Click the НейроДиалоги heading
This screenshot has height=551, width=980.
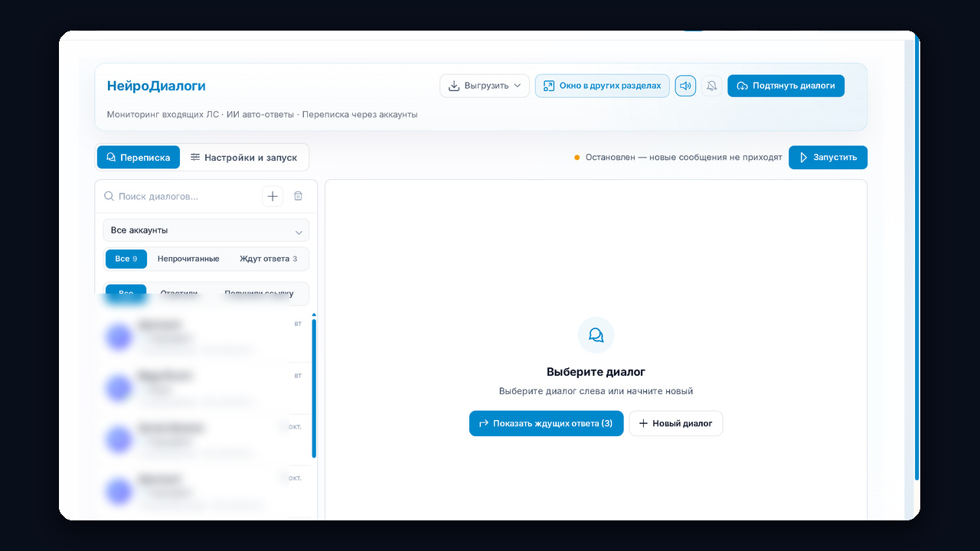(156, 86)
